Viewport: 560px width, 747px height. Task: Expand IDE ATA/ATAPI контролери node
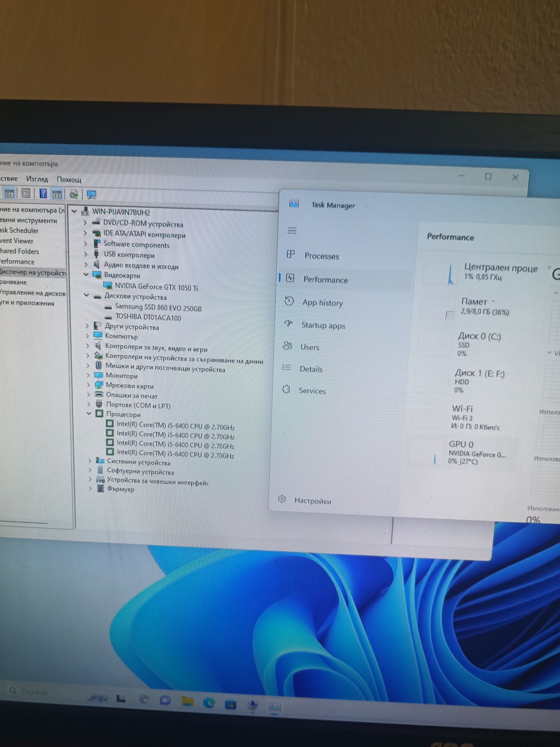pos(85,233)
